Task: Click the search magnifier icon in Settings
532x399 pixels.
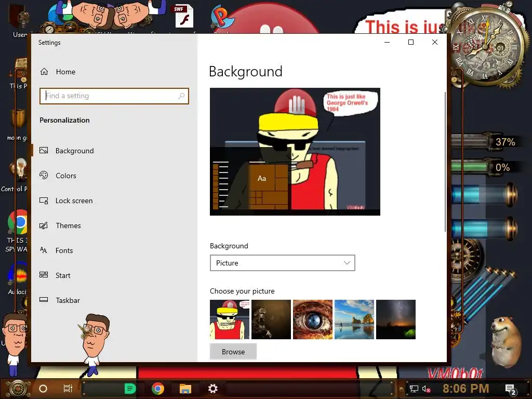Action: [x=181, y=96]
